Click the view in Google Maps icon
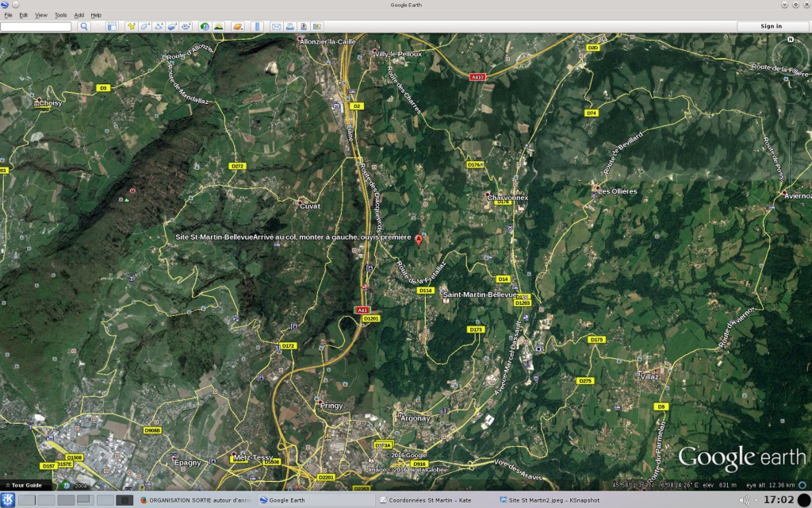Image resolution: width=812 pixels, height=508 pixels. click(x=317, y=26)
